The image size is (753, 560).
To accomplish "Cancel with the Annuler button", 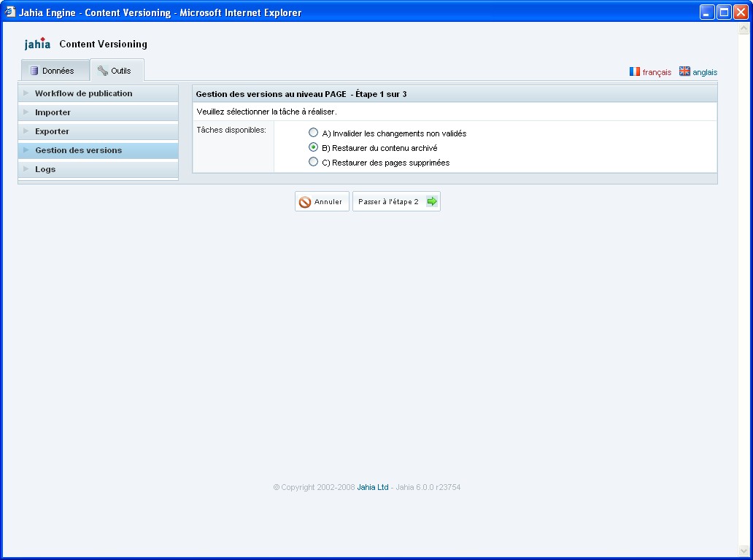I will point(322,201).
